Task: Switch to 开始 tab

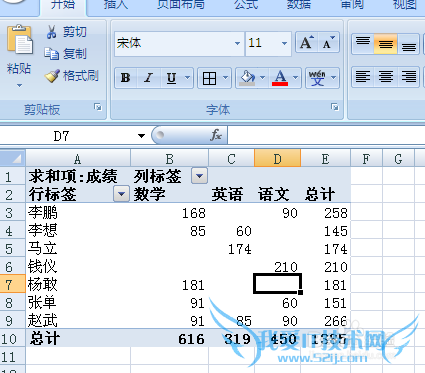Action: click(63, 5)
